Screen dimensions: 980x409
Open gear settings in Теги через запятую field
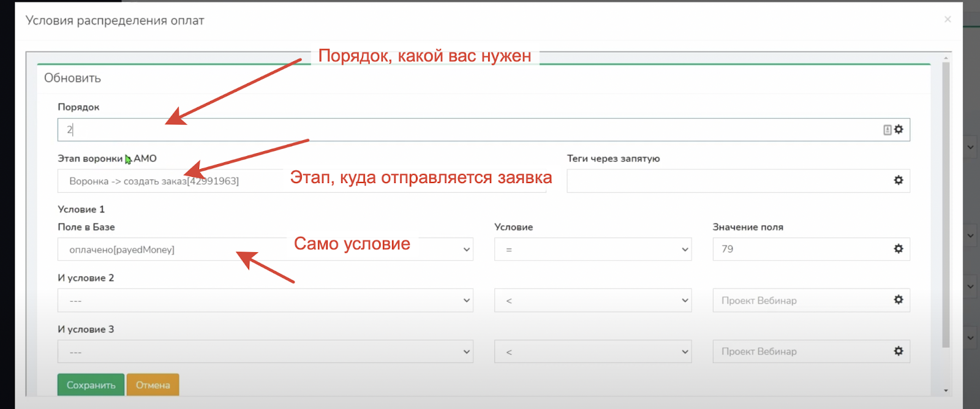(x=899, y=180)
